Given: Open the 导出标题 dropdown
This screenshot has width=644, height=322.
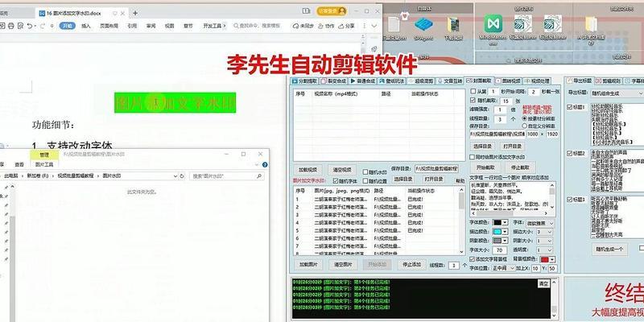Looking at the screenshot, I should (x=617, y=93).
